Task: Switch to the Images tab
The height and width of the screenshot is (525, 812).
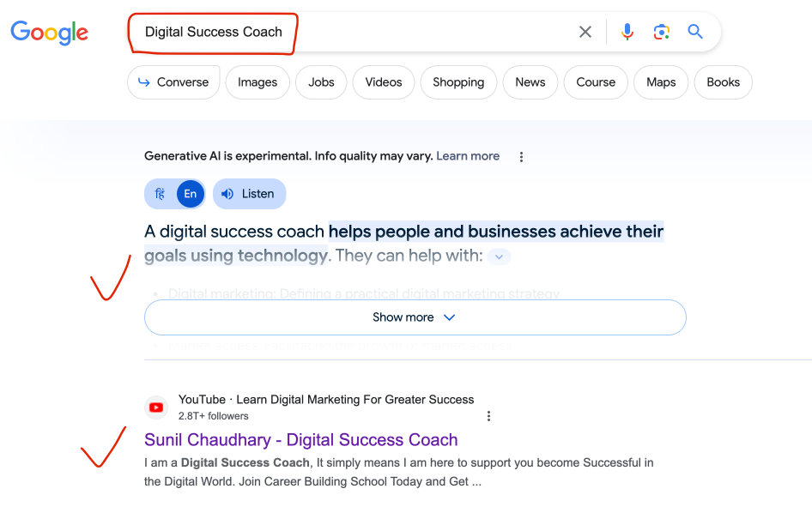Action: 257,82
